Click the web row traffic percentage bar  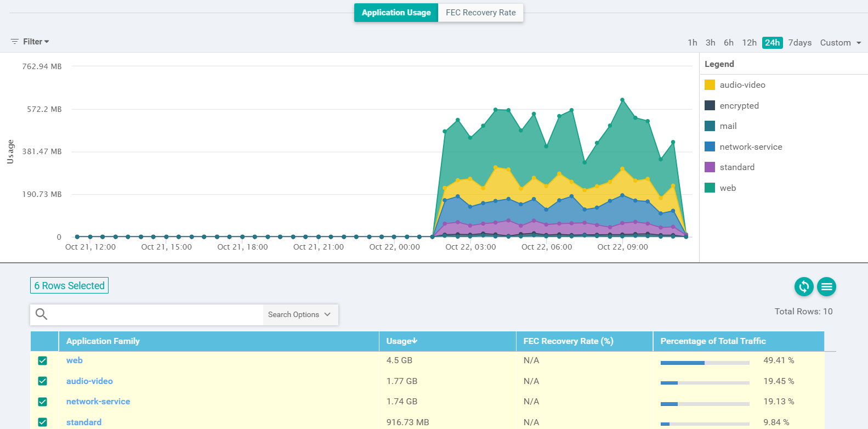click(705, 363)
